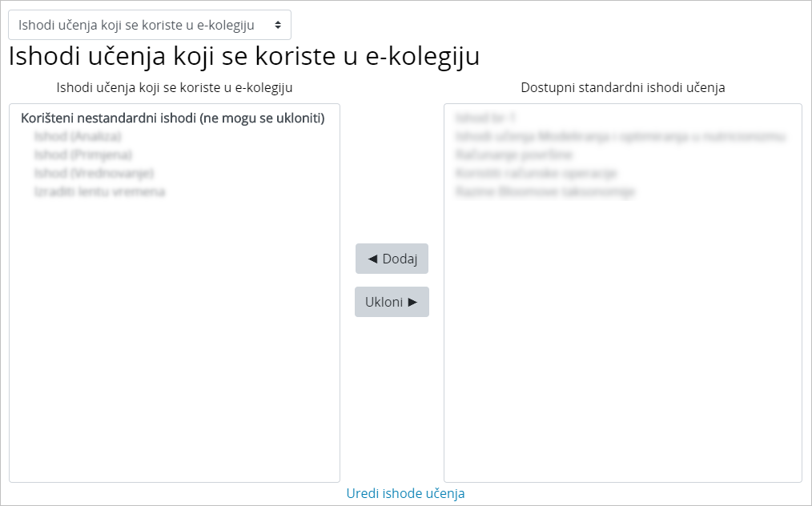
Task: Open the 'Uredi ishode učenja' link
Action: (x=405, y=493)
